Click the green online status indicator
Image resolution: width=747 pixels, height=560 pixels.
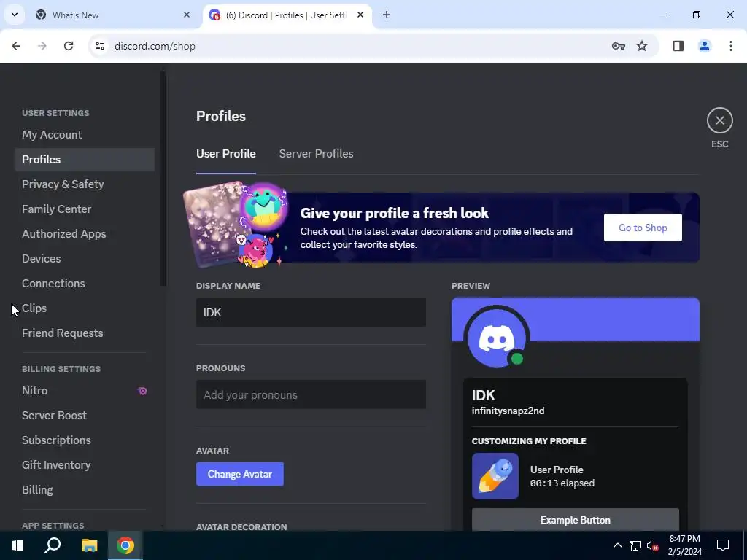pyautogui.click(x=517, y=359)
